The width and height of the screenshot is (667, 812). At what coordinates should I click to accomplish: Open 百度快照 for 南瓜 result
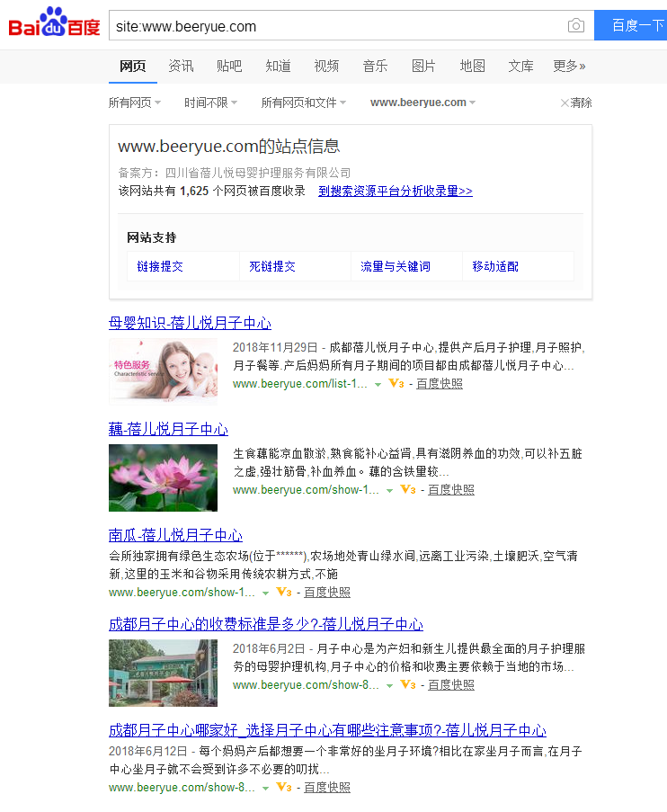click(327, 592)
